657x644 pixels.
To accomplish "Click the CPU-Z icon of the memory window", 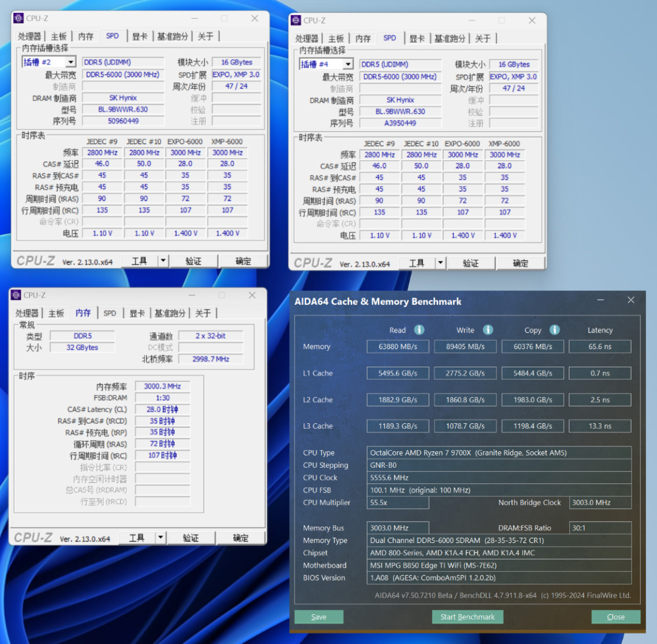I will point(16,295).
